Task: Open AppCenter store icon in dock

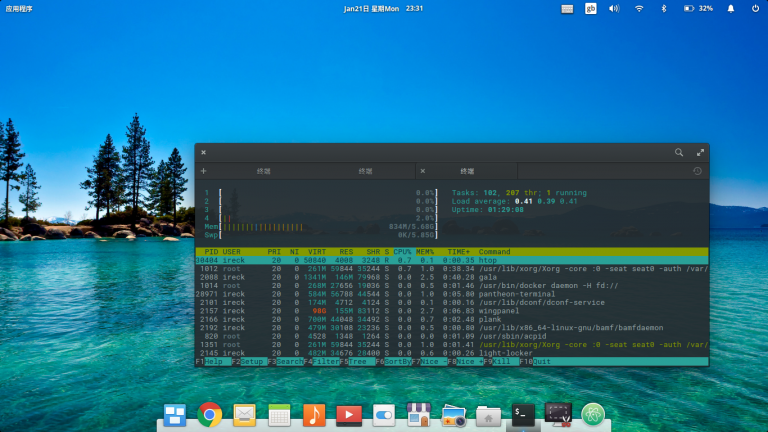Action: pos(419,414)
